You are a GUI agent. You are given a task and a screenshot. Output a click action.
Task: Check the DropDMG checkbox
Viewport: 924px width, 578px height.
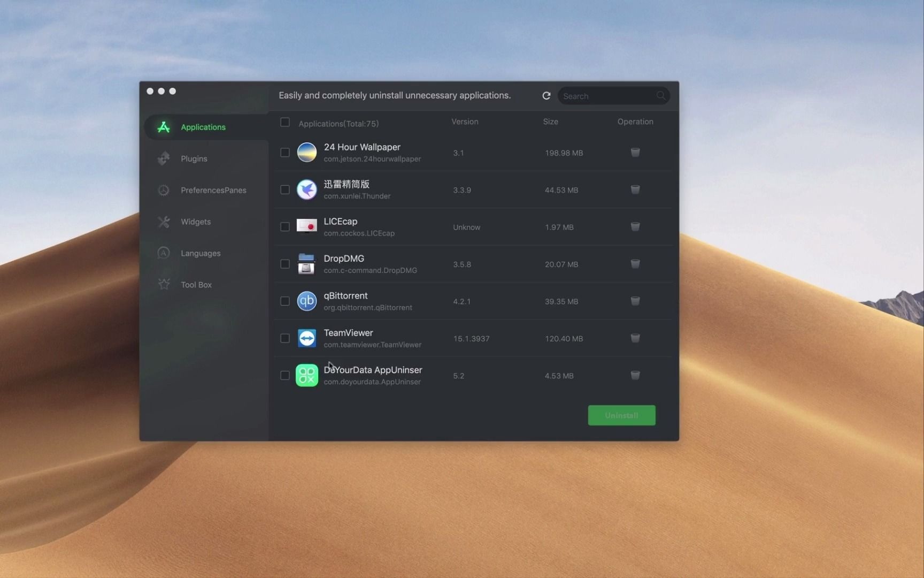[285, 264]
